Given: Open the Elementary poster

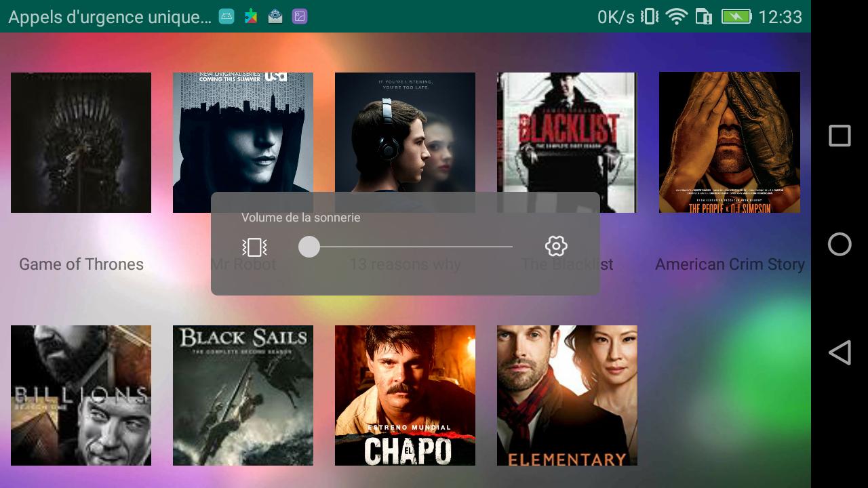Looking at the screenshot, I should (567, 395).
